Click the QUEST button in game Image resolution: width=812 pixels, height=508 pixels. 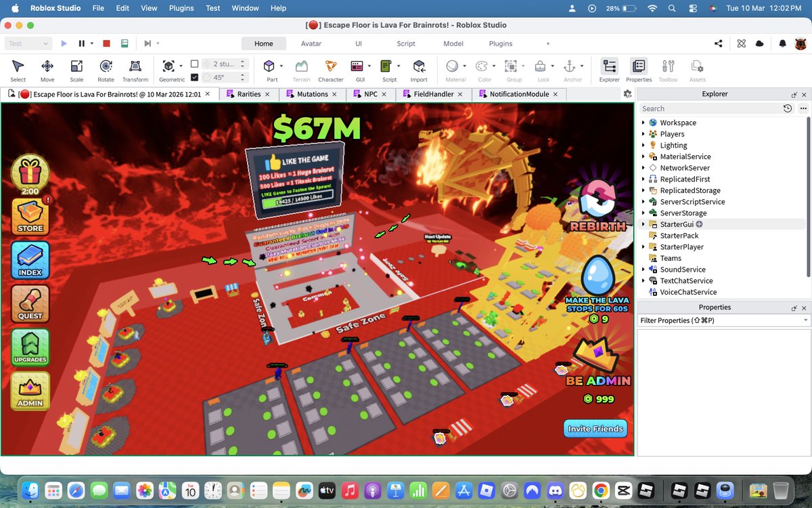pos(30,303)
